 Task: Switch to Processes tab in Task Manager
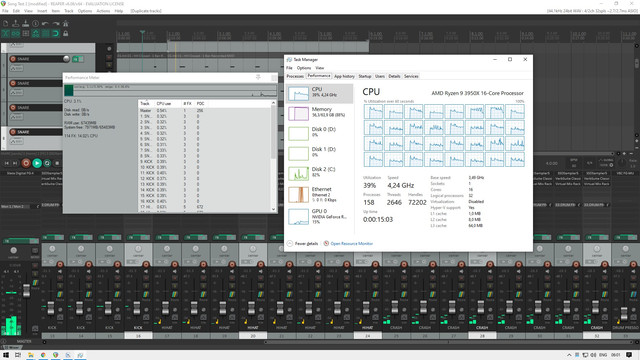coord(295,76)
